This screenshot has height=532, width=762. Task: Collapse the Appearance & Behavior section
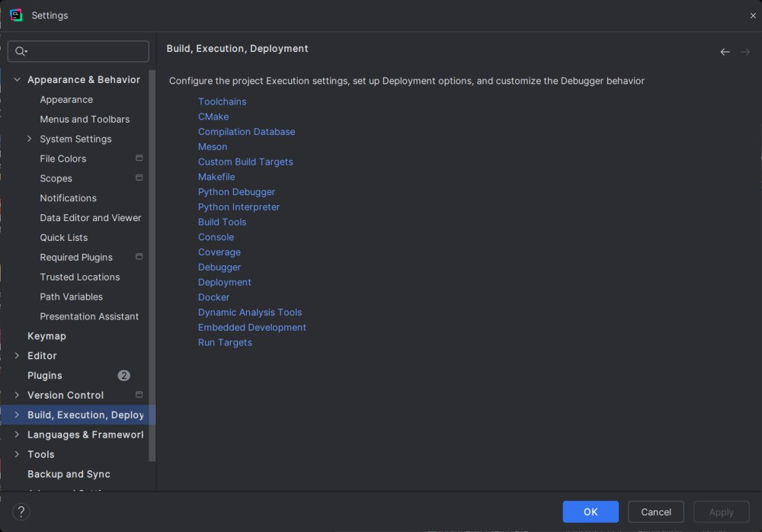pos(17,79)
